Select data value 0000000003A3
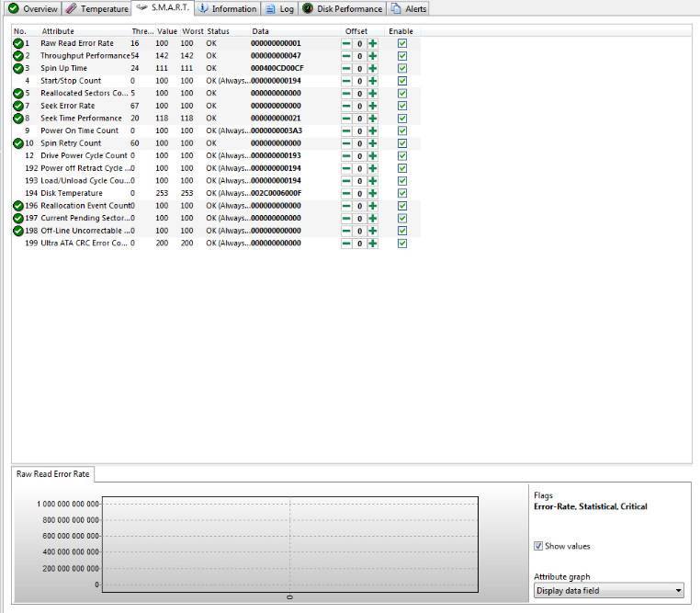The height and width of the screenshot is (613, 700). pos(277,131)
